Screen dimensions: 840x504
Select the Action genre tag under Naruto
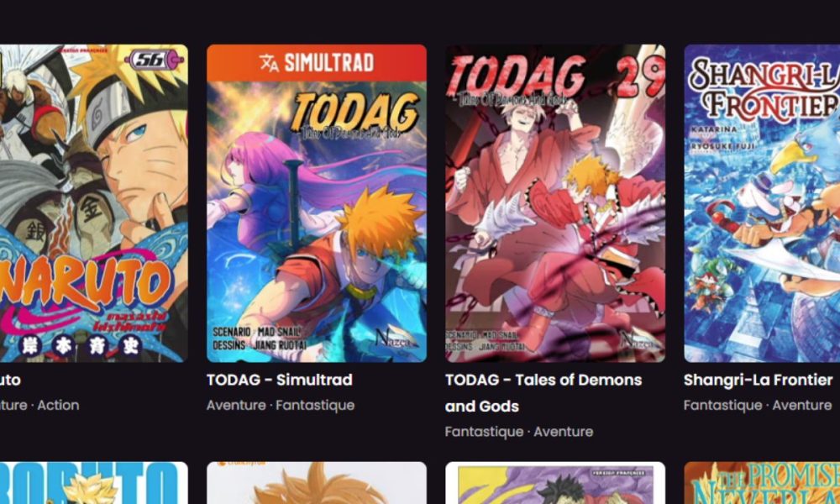pos(59,405)
